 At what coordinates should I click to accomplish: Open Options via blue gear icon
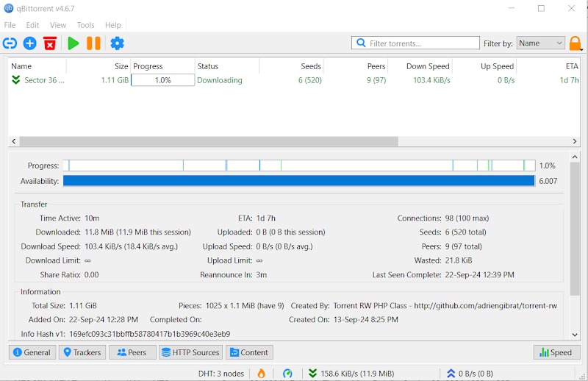[117, 43]
